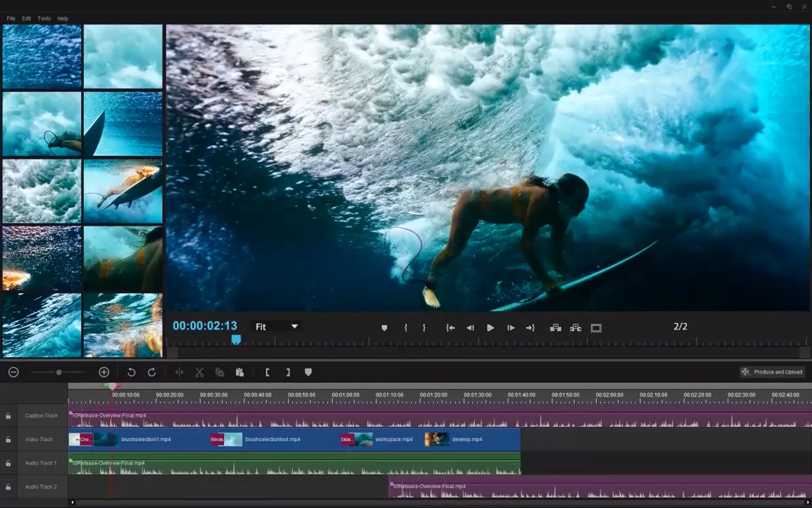Click the Paste clipboard icon
This screenshot has width=812, height=508.
pos(239,372)
